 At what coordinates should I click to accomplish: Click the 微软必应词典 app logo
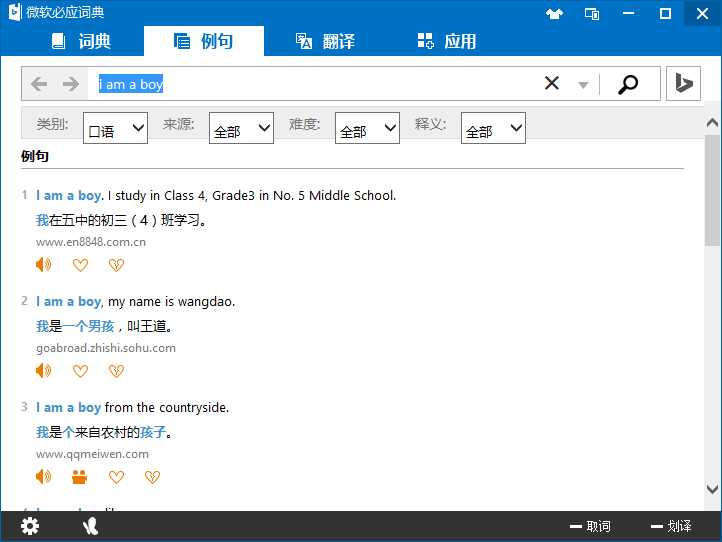tap(15, 12)
